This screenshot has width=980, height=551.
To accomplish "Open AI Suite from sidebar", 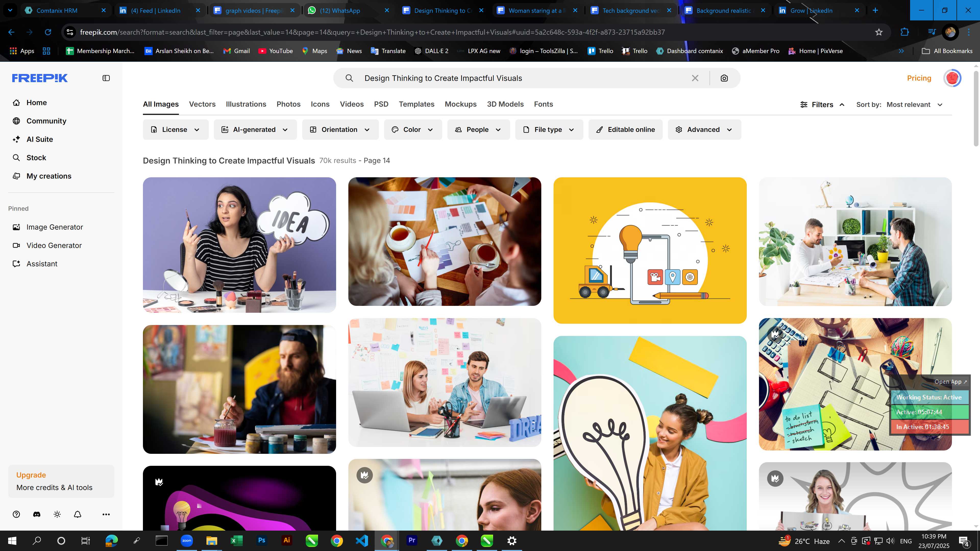I will tap(40, 139).
